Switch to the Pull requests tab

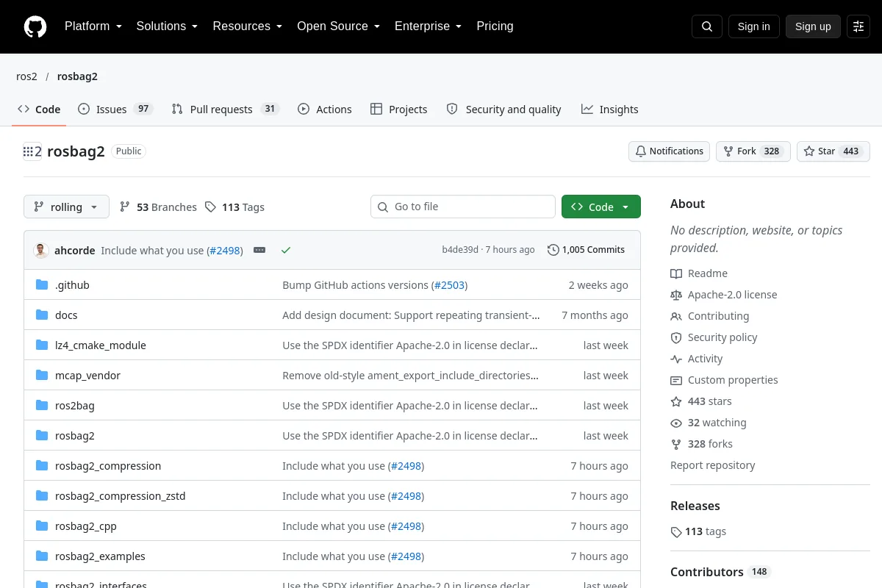(226, 109)
